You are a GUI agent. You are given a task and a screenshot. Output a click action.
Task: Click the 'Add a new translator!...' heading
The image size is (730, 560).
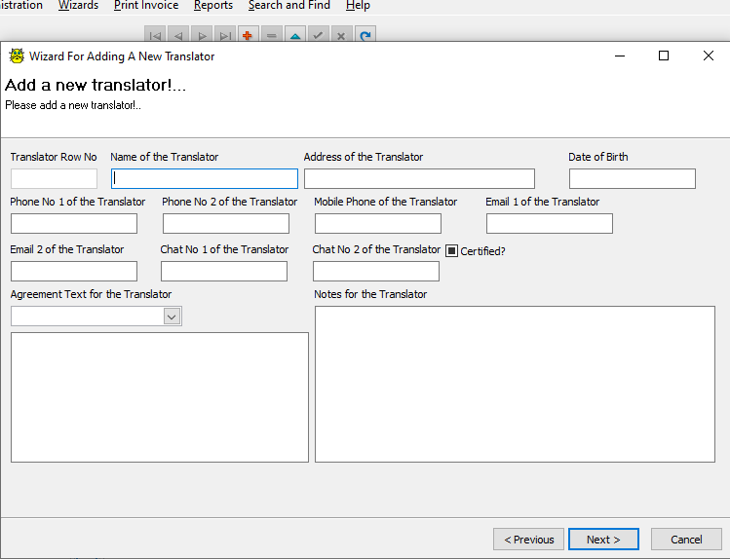coord(96,85)
